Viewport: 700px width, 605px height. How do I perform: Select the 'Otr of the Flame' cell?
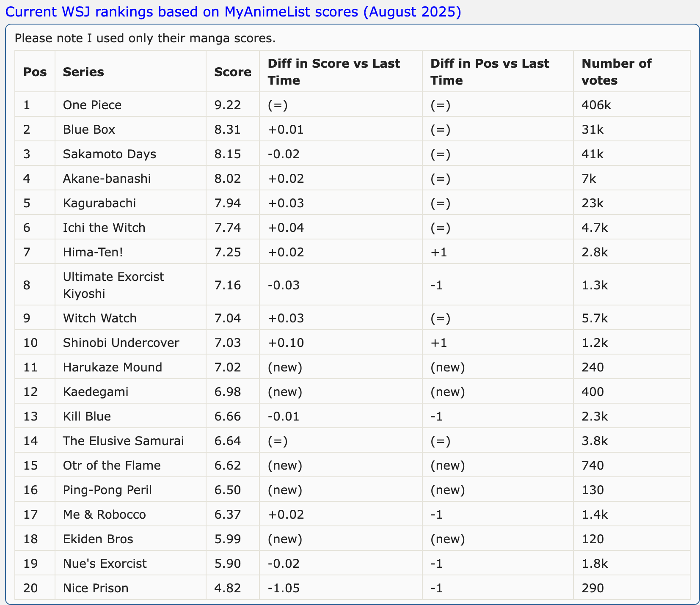pyautogui.click(x=130, y=465)
